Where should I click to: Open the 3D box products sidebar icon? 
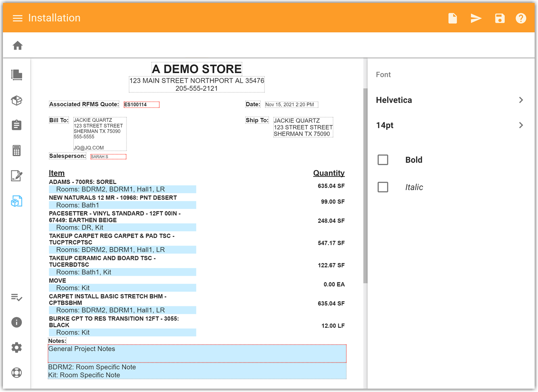pos(17,100)
